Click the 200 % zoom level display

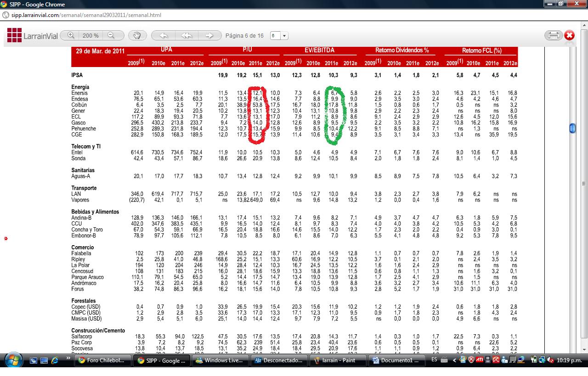pyautogui.click(x=91, y=35)
